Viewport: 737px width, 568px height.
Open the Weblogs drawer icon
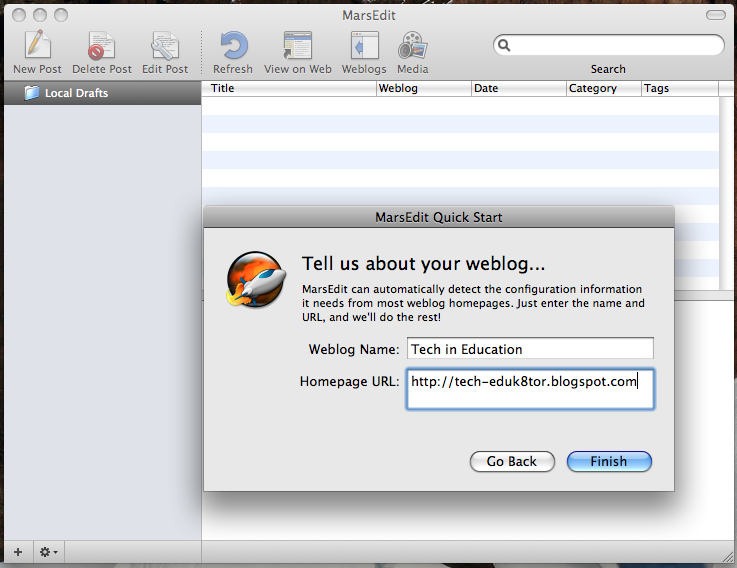pos(364,45)
